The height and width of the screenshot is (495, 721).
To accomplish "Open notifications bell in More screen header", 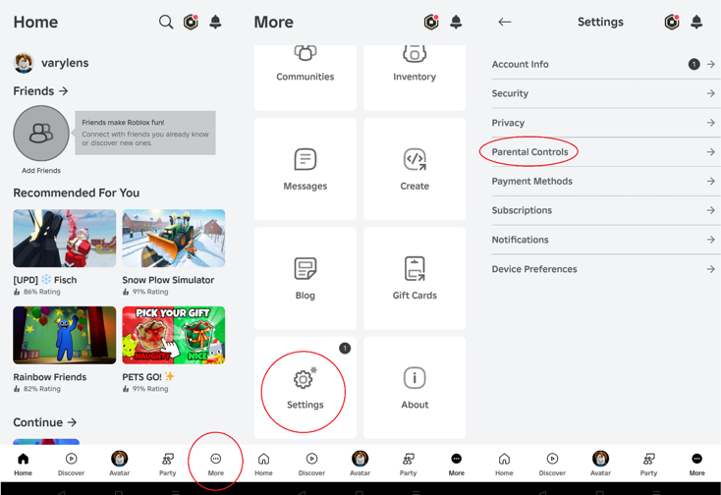I will coord(456,22).
